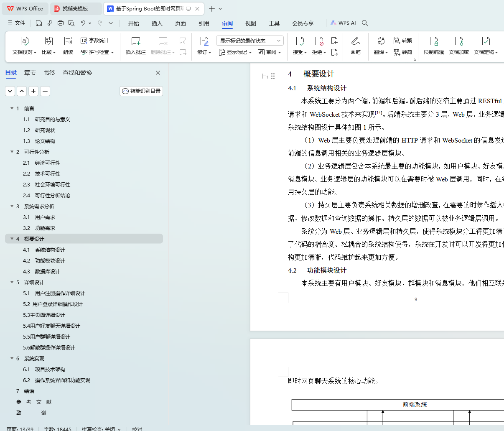Click the print preview icon
Image resolution: width=504 pixels, height=431 pixels.
coord(71,23)
